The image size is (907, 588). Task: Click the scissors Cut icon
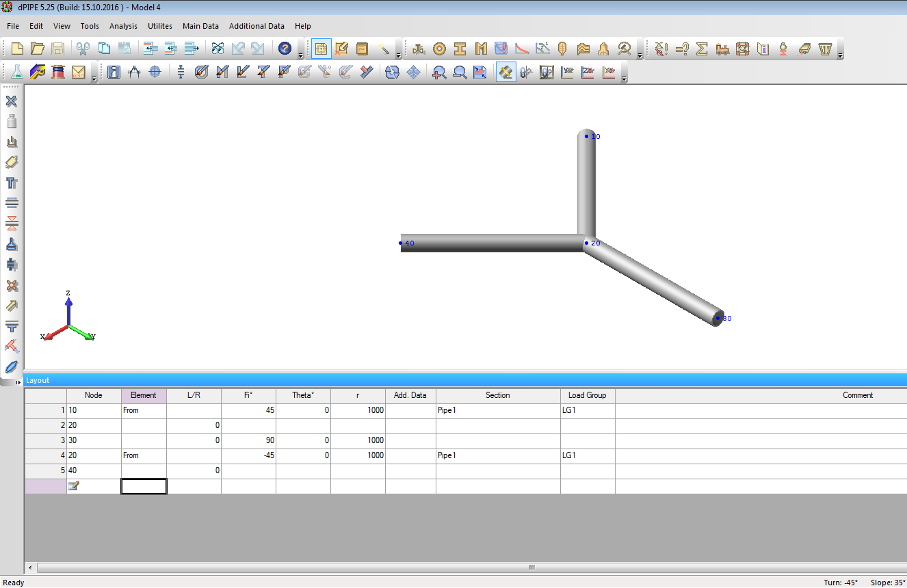click(x=83, y=49)
